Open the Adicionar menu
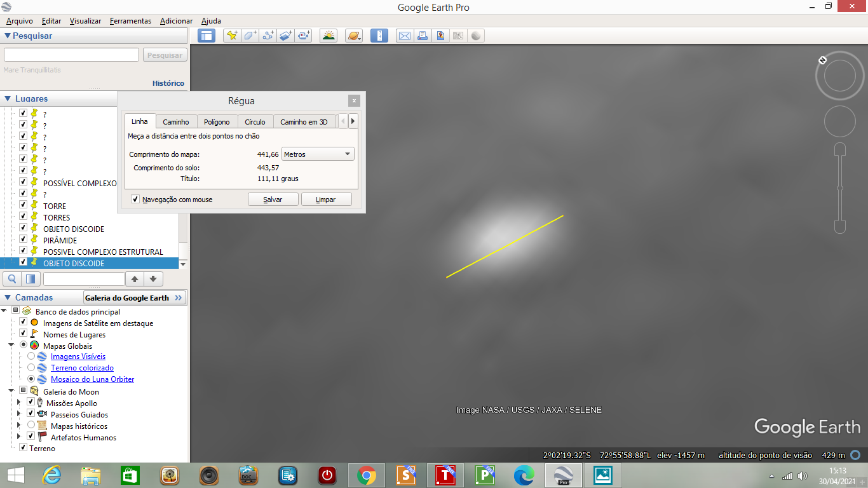Viewport: 868px width, 488px height. 176,21
